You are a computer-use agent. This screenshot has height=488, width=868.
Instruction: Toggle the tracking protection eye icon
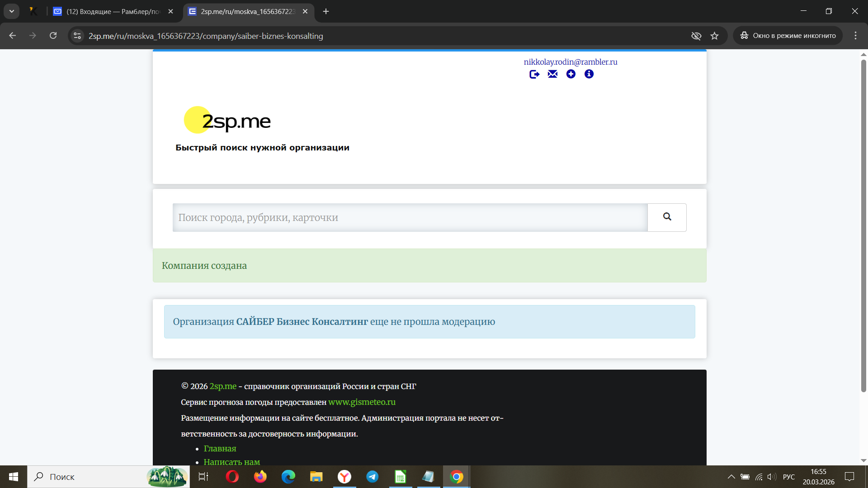tap(696, 36)
